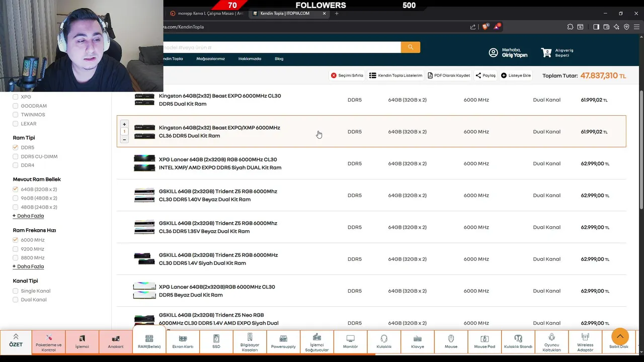Check the DDR5 CU-DIMM filter
This screenshot has height=362, width=644.
pyautogui.click(x=16, y=156)
